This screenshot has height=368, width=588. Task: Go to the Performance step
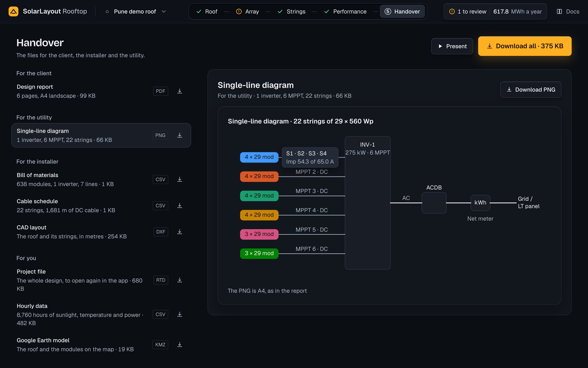345,11
